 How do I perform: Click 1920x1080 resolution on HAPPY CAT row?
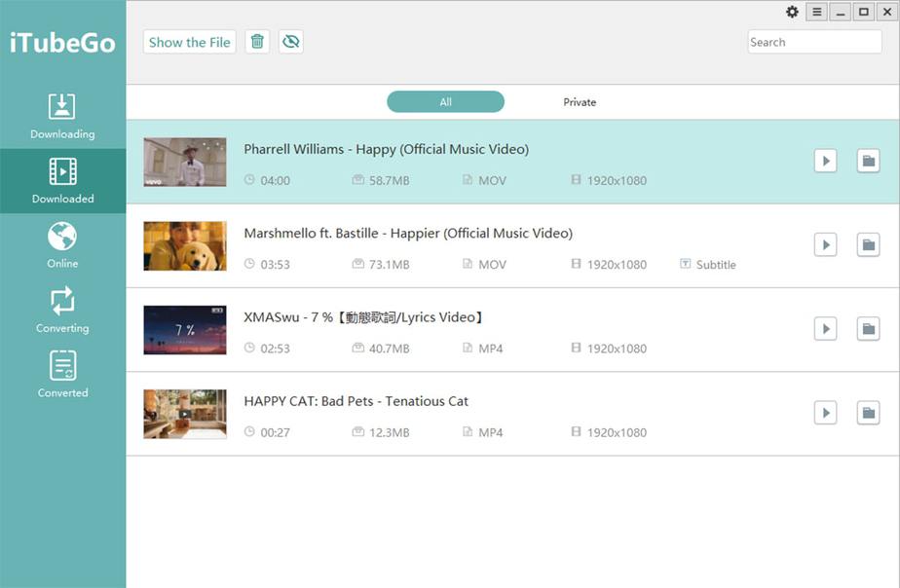[617, 432]
